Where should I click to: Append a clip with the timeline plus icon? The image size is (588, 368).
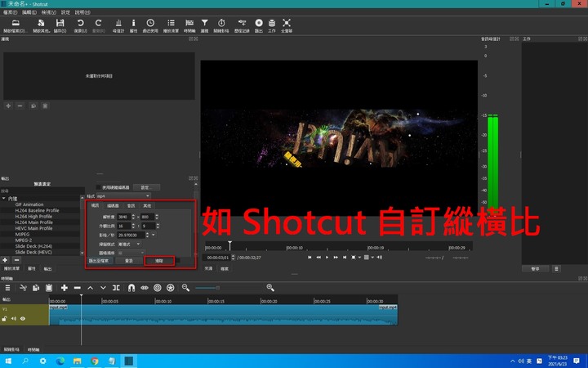[x=65, y=288]
